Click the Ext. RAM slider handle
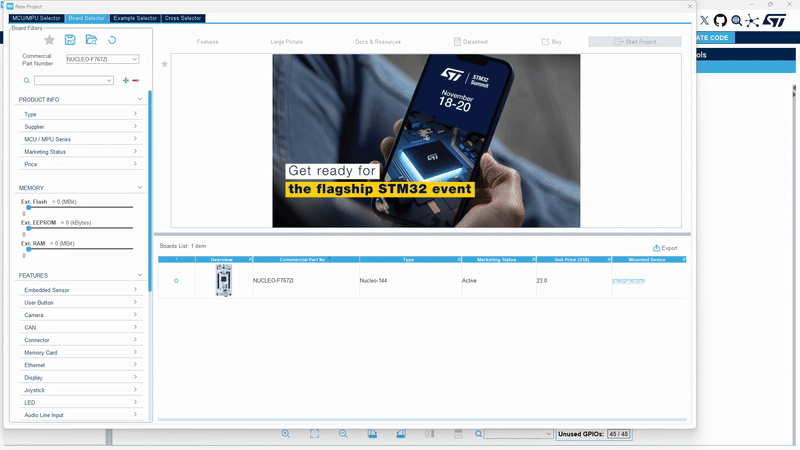800x450 pixels. coord(29,249)
